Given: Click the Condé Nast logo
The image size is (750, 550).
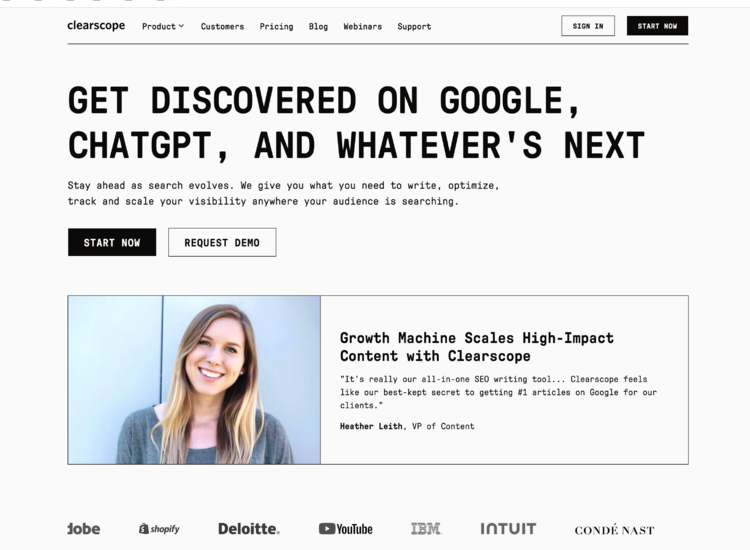Looking at the screenshot, I should (x=614, y=529).
